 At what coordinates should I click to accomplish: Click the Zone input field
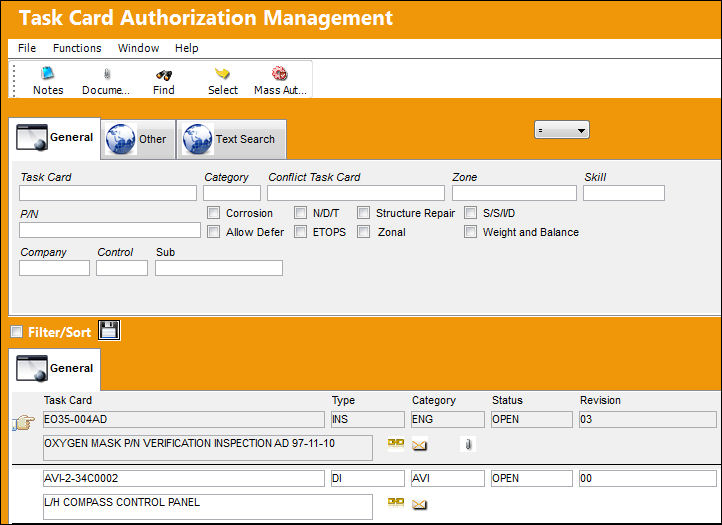(514, 193)
